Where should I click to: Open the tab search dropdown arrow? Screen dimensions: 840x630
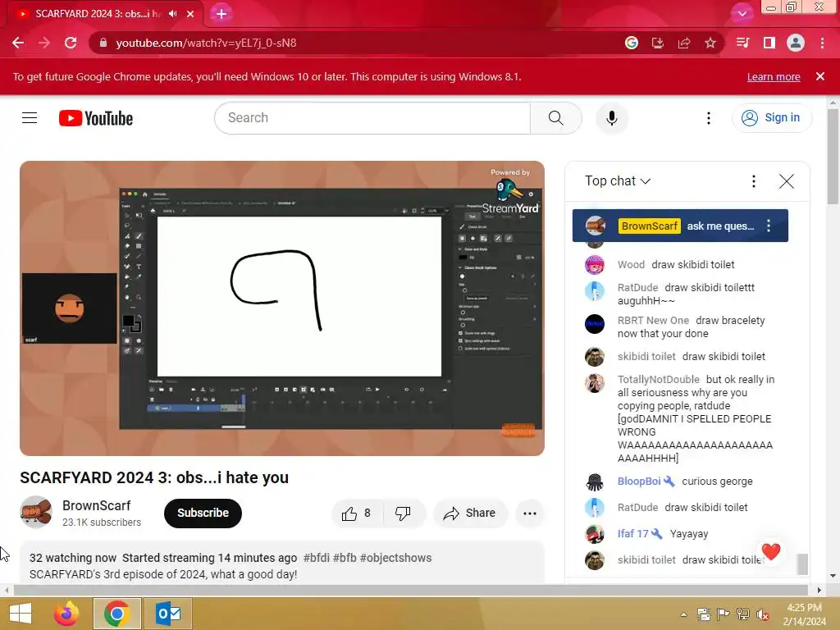coord(742,14)
